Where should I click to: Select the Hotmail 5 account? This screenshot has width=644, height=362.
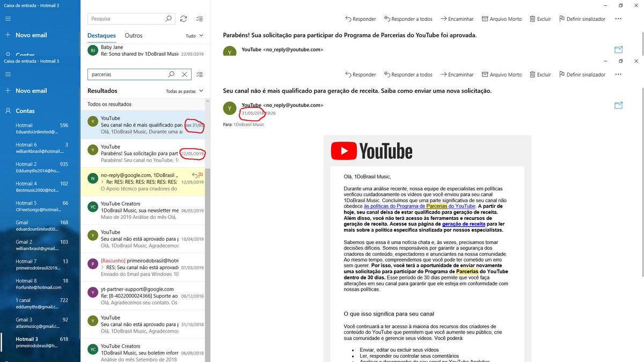[40, 206]
